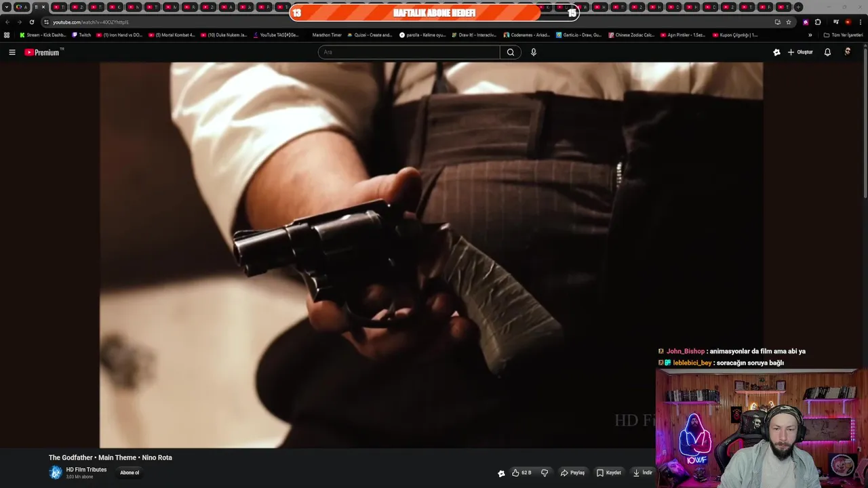This screenshot has height=488, width=868.
Task: Open the YouTube hamburger guide menu
Action: [12, 52]
